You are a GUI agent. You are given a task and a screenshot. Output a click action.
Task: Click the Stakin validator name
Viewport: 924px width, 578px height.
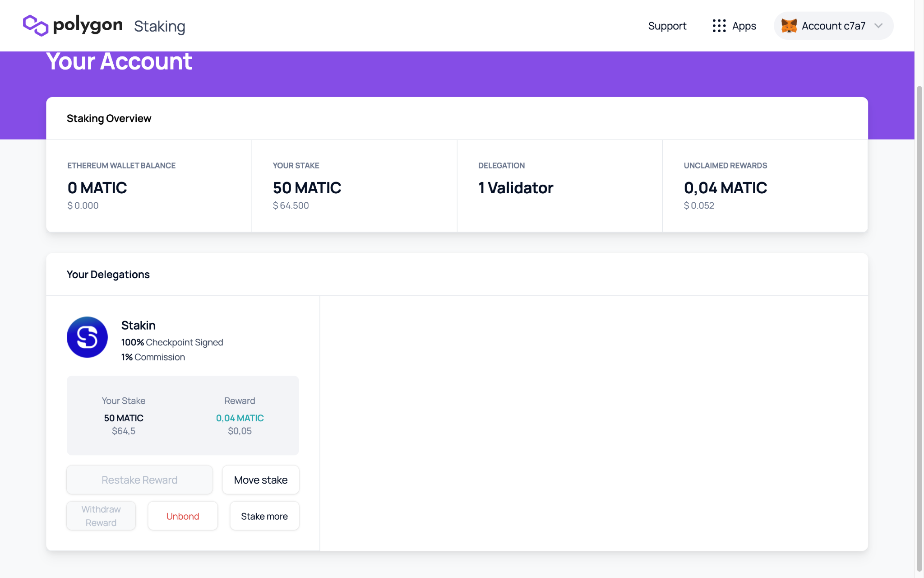coord(139,325)
